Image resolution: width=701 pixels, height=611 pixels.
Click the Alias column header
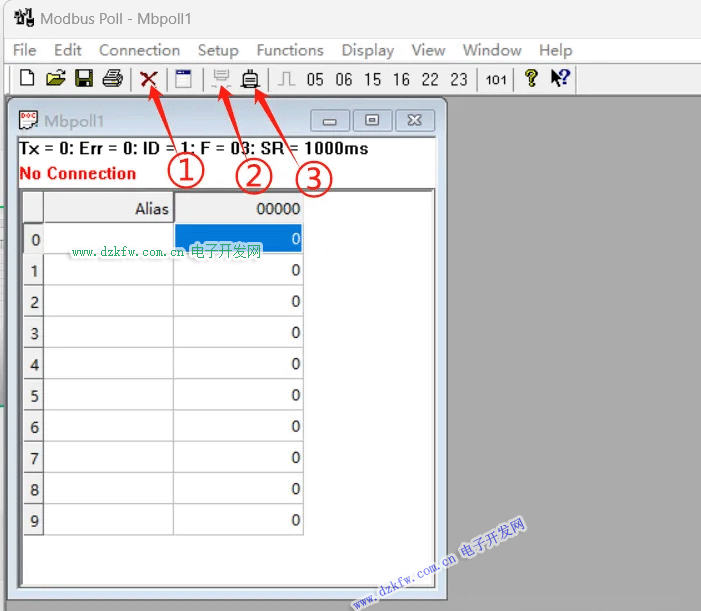coord(109,208)
